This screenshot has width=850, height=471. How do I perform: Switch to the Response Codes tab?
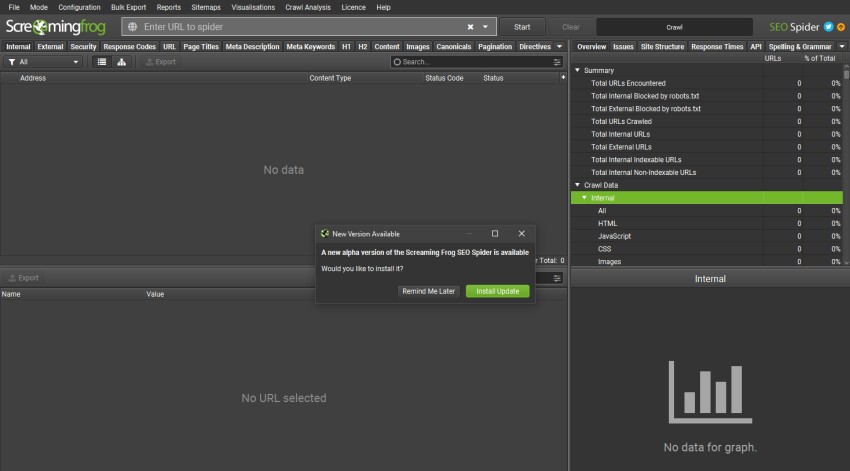130,47
